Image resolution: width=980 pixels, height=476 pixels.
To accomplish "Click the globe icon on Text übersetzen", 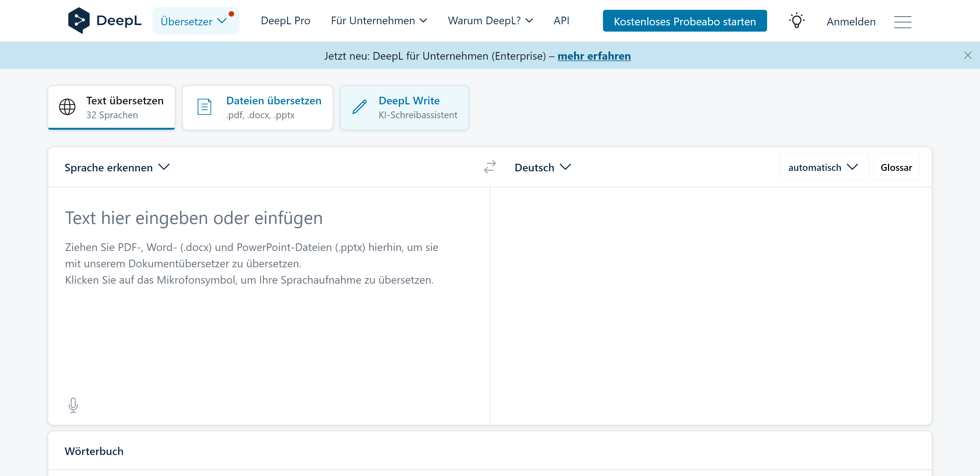I will [x=67, y=107].
